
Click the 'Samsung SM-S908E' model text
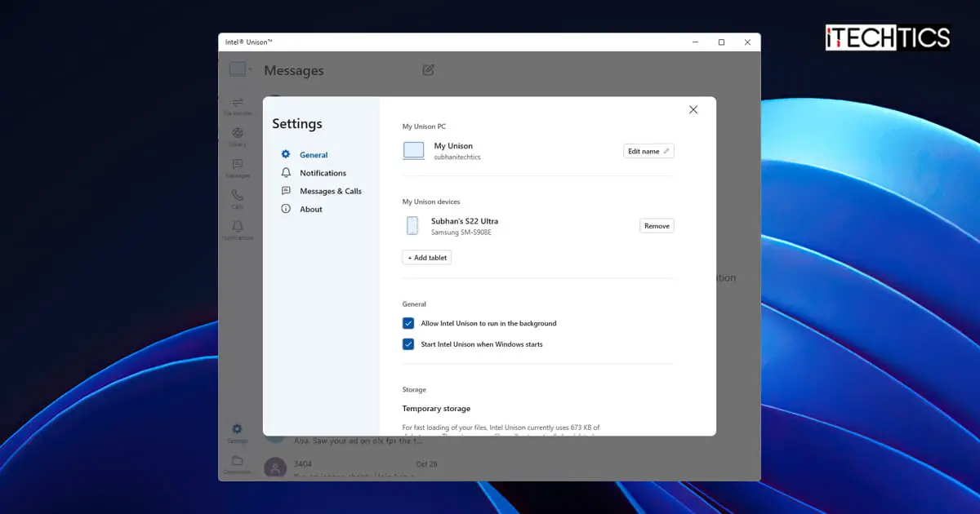(461, 233)
